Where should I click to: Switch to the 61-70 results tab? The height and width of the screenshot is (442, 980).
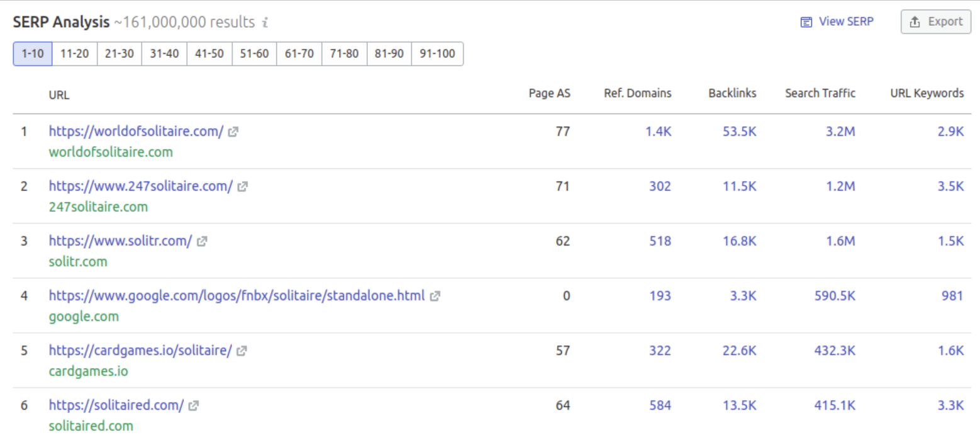pos(299,54)
